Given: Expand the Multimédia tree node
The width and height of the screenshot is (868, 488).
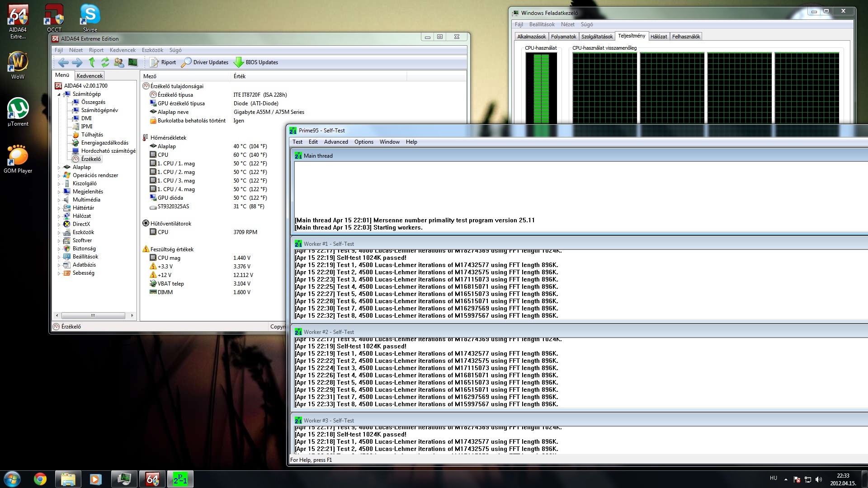Looking at the screenshot, I should (59, 200).
